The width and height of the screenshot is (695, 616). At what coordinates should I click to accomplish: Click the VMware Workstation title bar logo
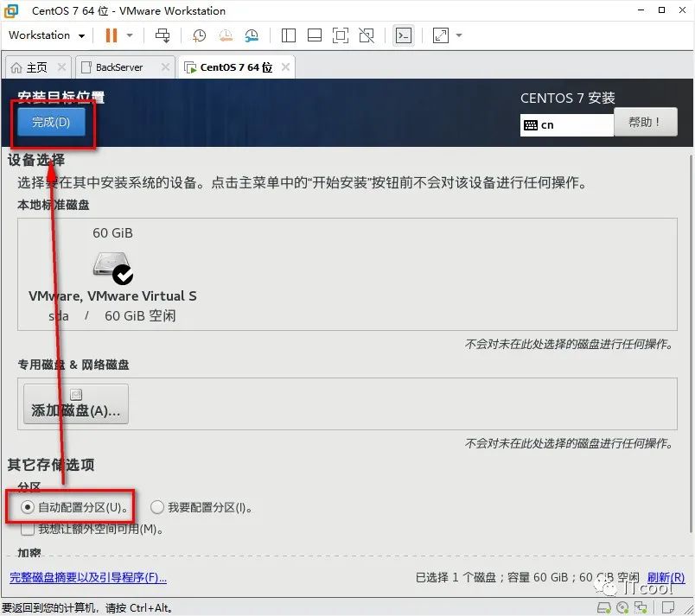11,10
